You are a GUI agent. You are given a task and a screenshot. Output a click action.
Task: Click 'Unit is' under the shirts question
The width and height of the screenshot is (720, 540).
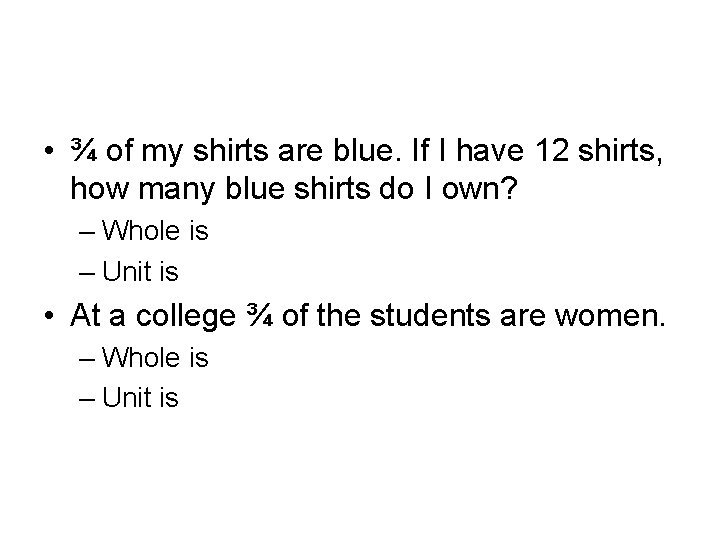140,270
